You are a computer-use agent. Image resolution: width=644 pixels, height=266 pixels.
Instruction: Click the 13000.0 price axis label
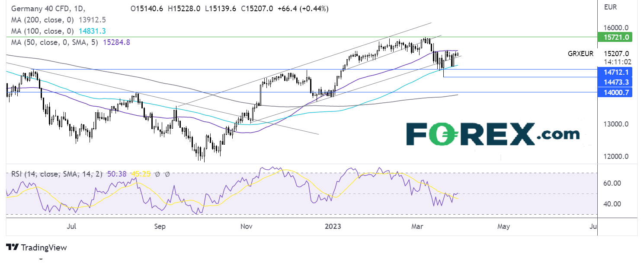pyautogui.click(x=617, y=124)
